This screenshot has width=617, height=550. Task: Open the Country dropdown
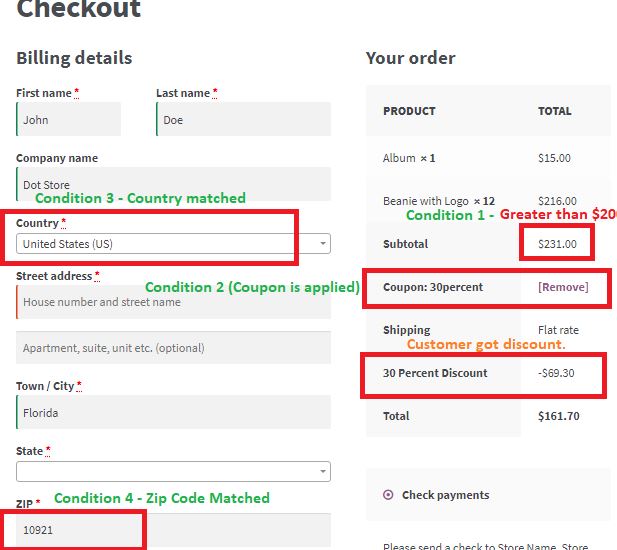(165, 244)
